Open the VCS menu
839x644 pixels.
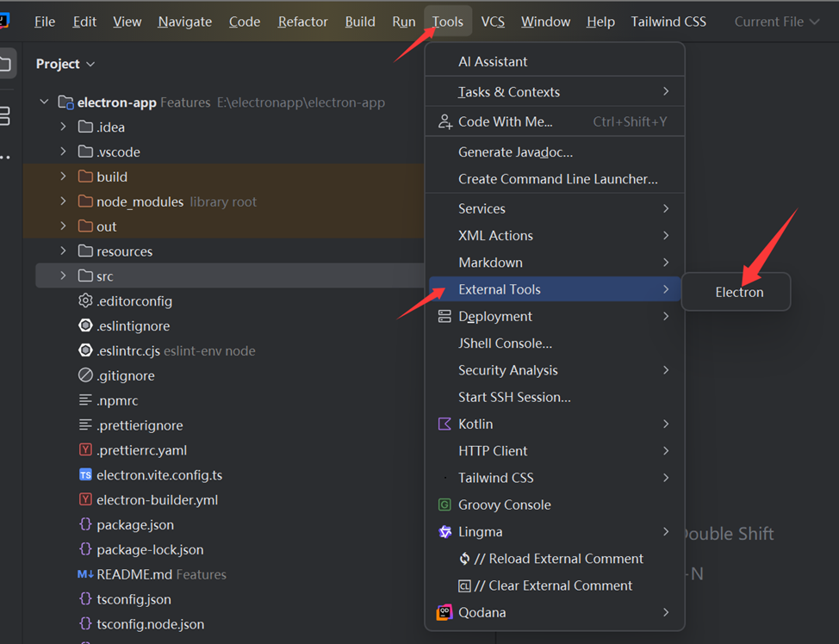(x=493, y=22)
